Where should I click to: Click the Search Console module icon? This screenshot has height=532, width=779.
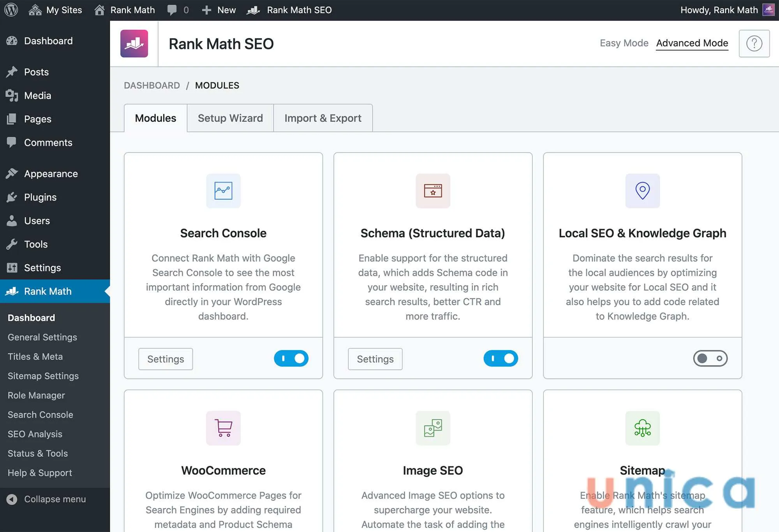[223, 191]
